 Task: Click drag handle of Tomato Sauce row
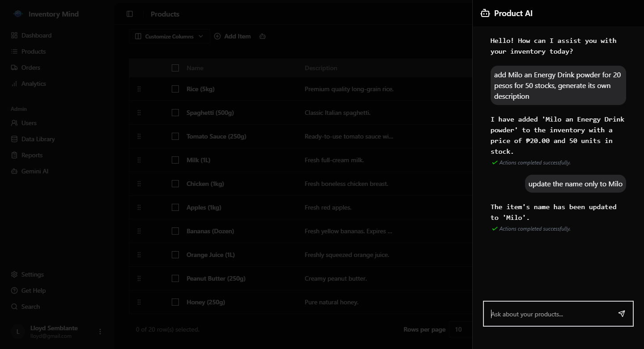pos(139,136)
